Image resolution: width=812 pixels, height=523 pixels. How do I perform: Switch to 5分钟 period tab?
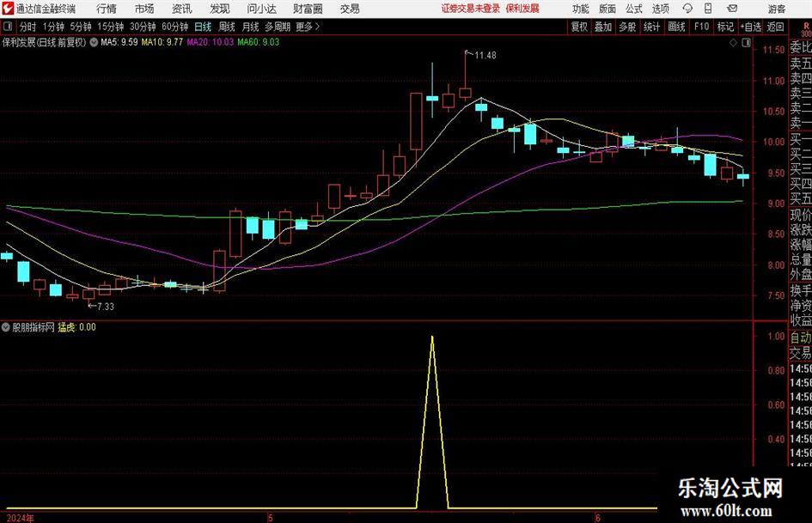pyautogui.click(x=81, y=27)
